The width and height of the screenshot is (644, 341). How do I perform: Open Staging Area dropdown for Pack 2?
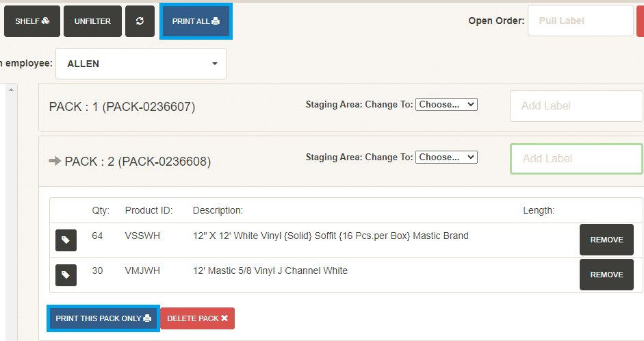pos(446,157)
